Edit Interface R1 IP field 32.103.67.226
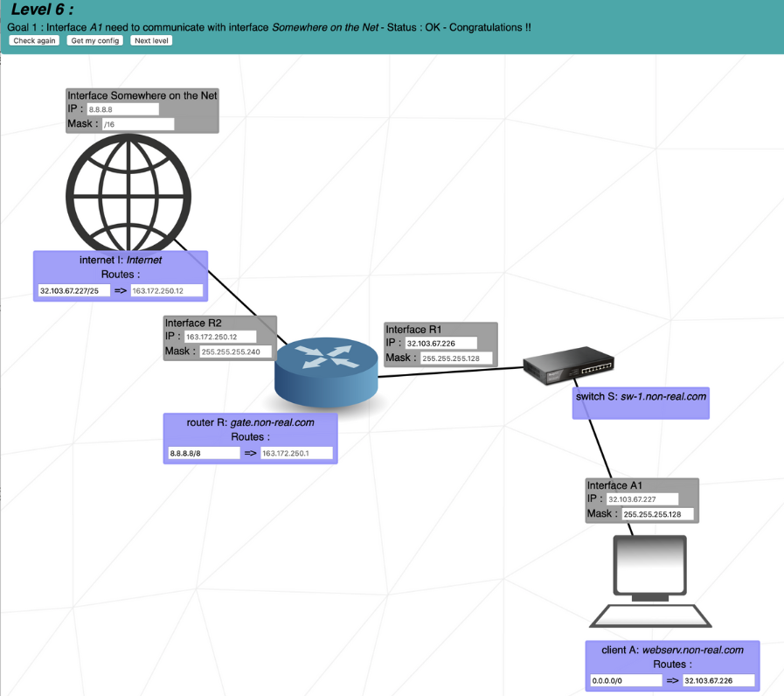The height and width of the screenshot is (696, 784). (441, 344)
